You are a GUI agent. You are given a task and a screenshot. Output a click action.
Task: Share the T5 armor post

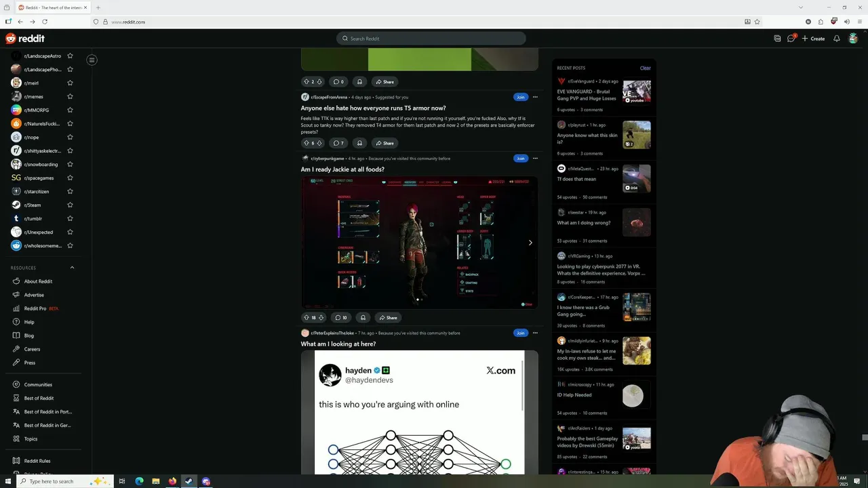coord(384,143)
